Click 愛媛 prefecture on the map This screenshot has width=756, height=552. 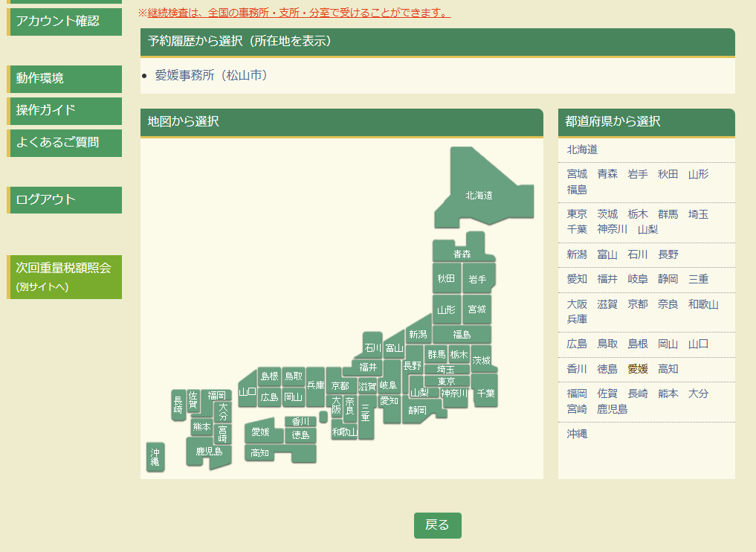[x=260, y=431]
